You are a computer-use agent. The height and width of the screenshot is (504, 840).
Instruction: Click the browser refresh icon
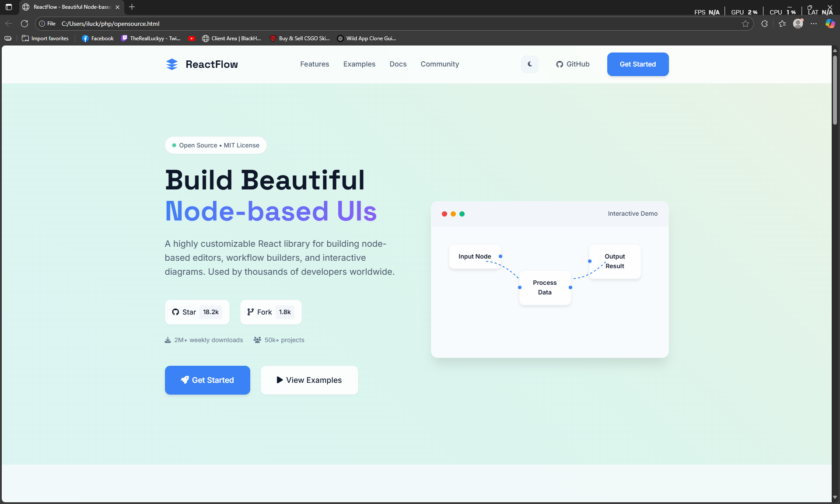tap(24, 24)
